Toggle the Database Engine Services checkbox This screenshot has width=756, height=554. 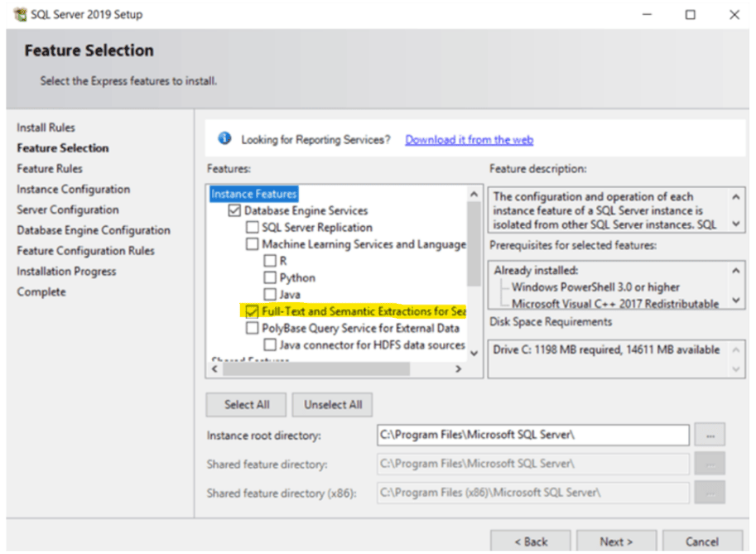coord(234,210)
